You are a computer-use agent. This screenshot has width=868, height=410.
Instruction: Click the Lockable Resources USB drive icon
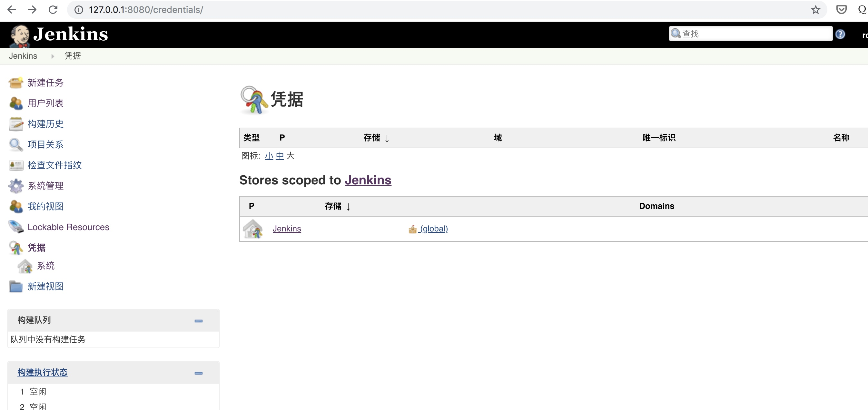click(x=15, y=227)
